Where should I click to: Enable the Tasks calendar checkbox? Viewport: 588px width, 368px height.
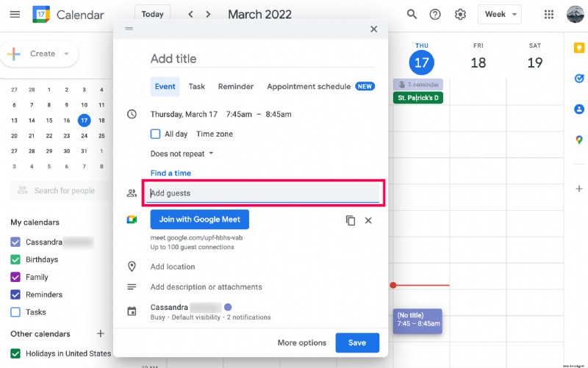[15, 312]
